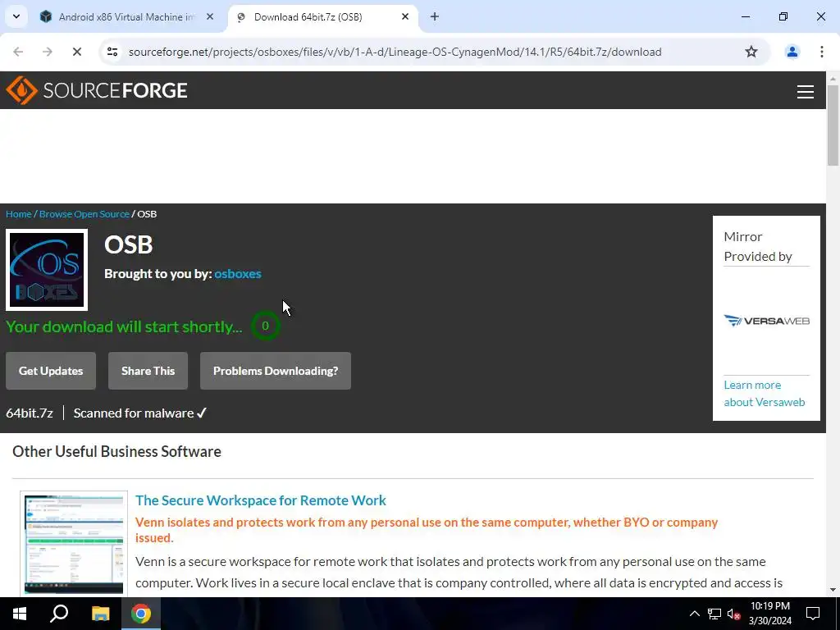Open the SourceForge hamburger menu
The height and width of the screenshot is (630, 840).
pos(806,92)
